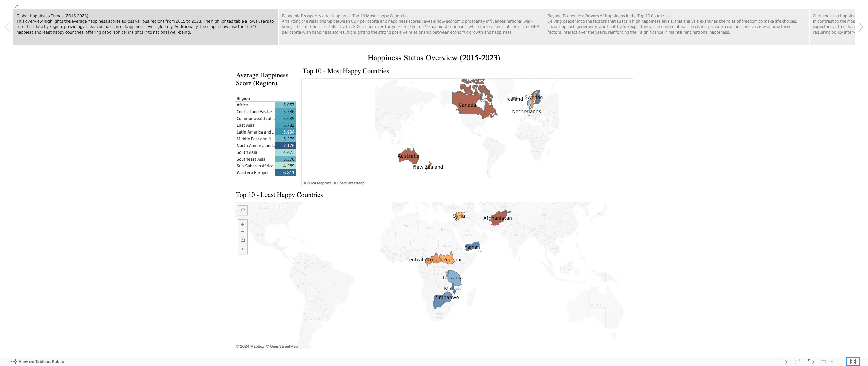This screenshot has height=366, width=868.
Task: Click View on Tableau Public link
Action: (41, 362)
